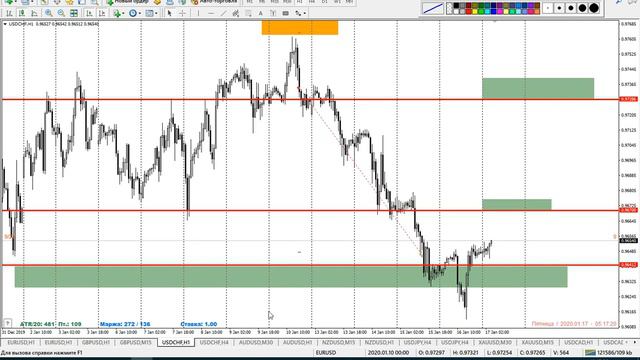Open the chart templates button

tap(149, 13)
